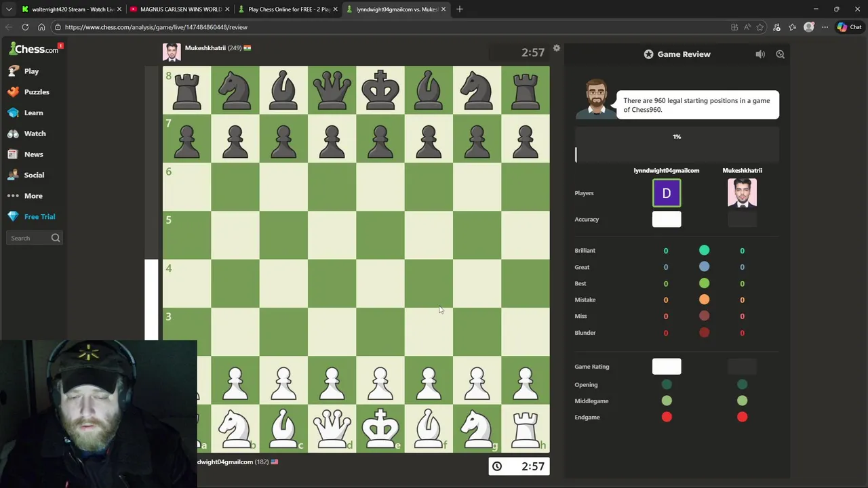Screen dimensions: 868x488
Task: Click the Best moves green icon
Action: [x=704, y=283]
